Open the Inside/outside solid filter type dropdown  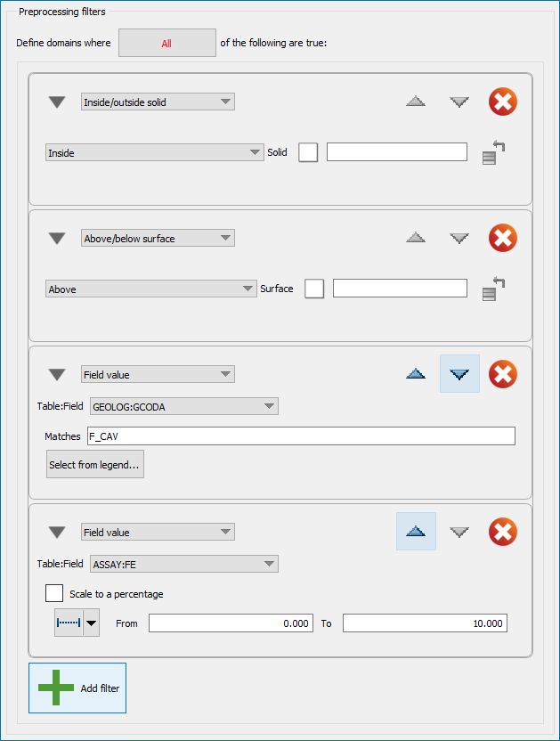[x=158, y=102]
